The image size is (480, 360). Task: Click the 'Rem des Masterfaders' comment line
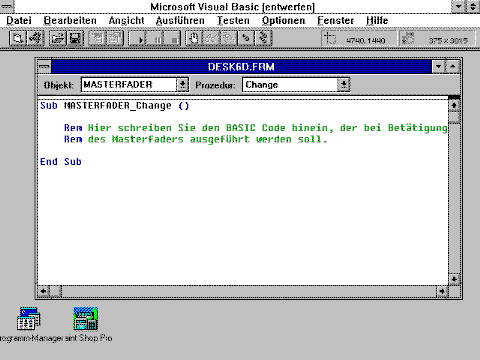(x=196, y=139)
